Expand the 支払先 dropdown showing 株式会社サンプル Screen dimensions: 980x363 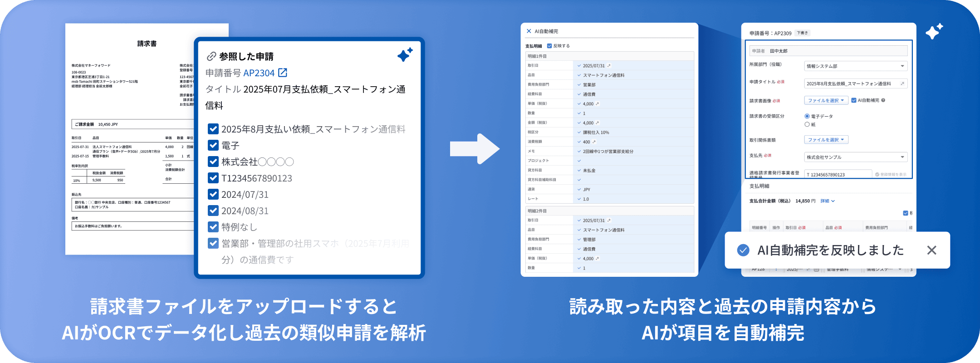855,157
